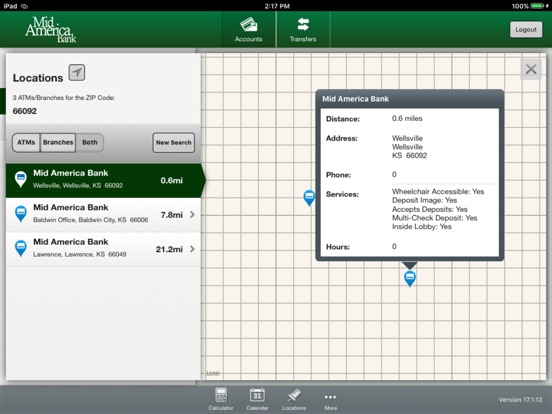Select the Locations pushpin in bottom bar
Viewport: 552px width, 414px height.
click(x=294, y=399)
